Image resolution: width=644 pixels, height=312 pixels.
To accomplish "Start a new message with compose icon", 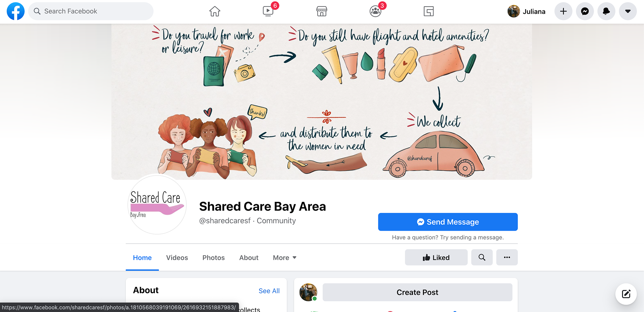I will tap(626, 294).
